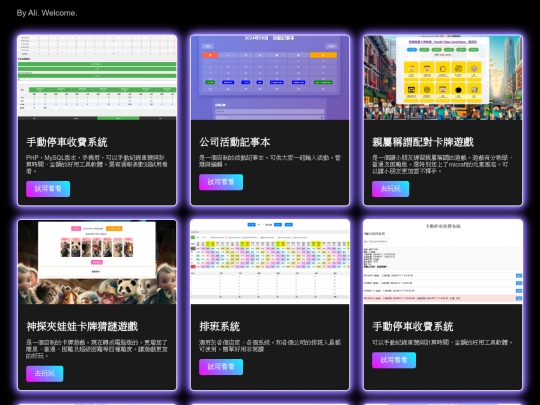Click 去玩玩 under 親屬稱謂配對卡牌遊戲

(390, 189)
